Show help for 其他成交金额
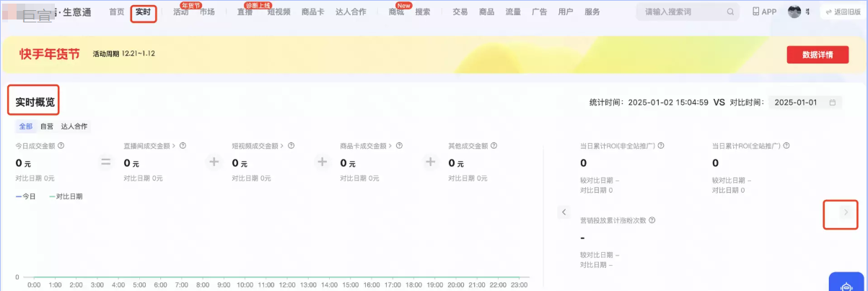Image resolution: width=868 pixels, height=291 pixels. coord(494,145)
